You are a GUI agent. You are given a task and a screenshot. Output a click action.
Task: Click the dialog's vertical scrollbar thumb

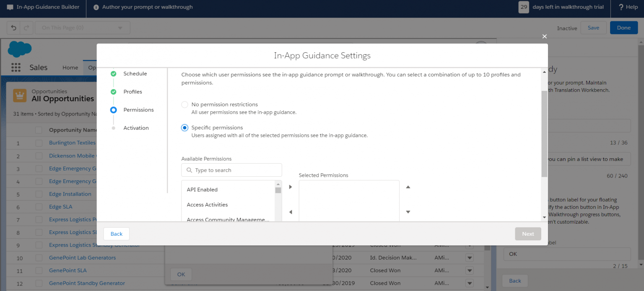coord(544,133)
